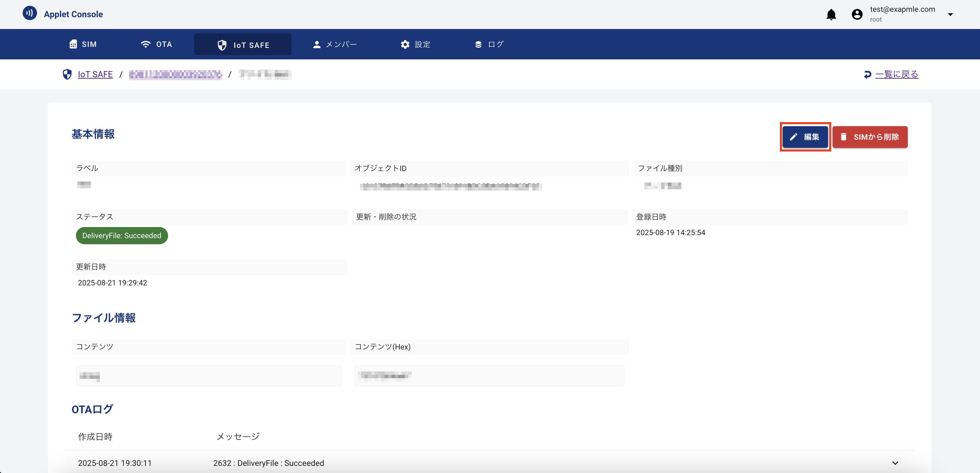Open the 一覧に戻る link
Screen dimensions: 980x473
click(x=897, y=74)
